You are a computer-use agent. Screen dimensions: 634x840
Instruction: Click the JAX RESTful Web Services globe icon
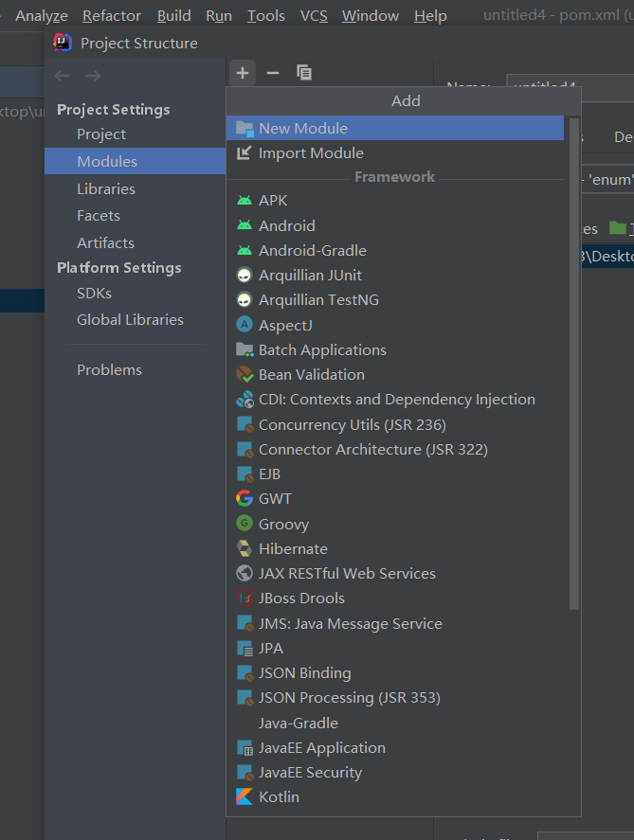245,573
